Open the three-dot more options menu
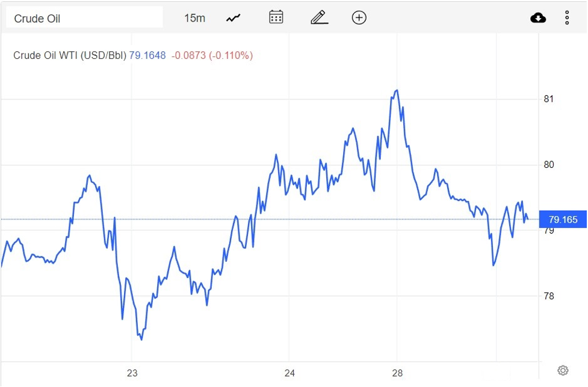The height and width of the screenshot is (387, 588). click(x=567, y=18)
